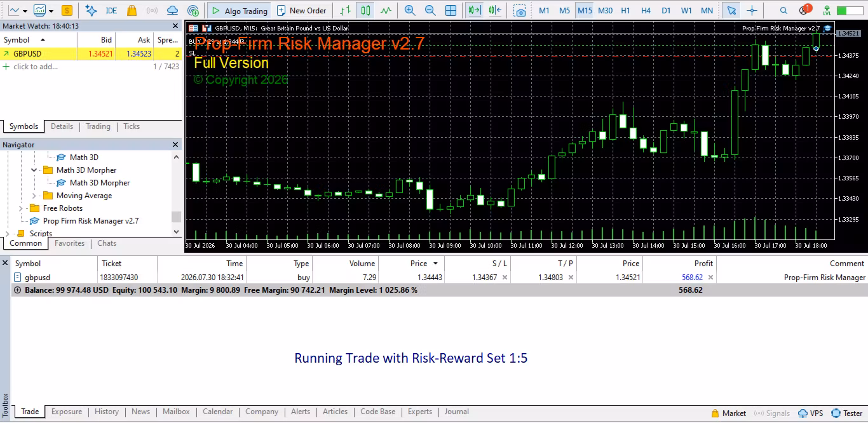
Task: Toggle chart shift from right border
Action: (496, 11)
